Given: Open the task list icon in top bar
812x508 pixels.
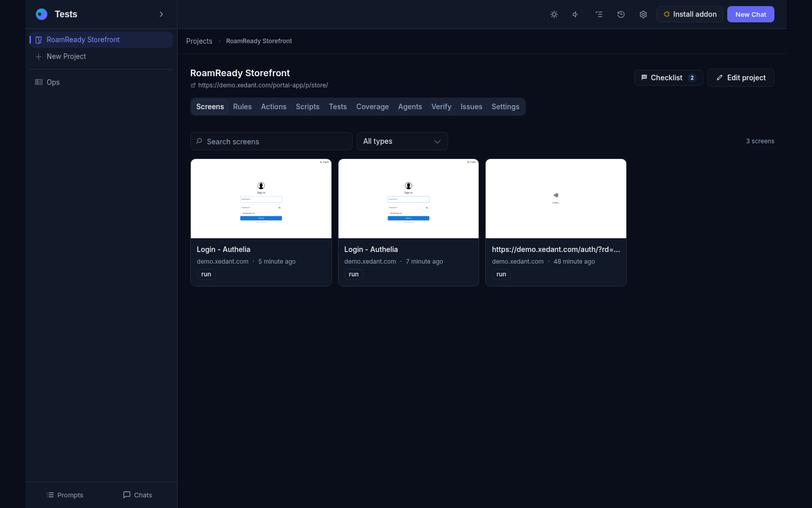Looking at the screenshot, I should pyautogui.click(x=599, y=14).
